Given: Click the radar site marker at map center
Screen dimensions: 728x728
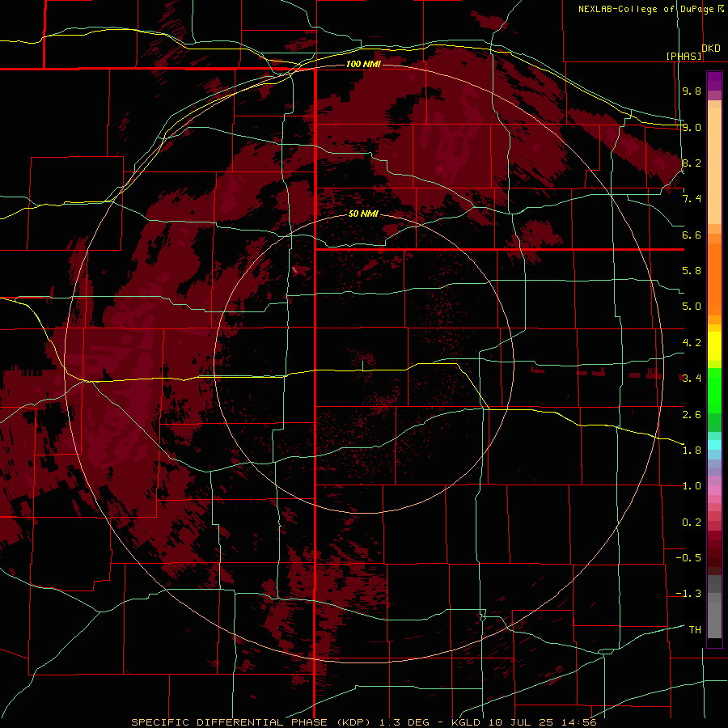Looking at the screenshot, I should tap(362, 366).
